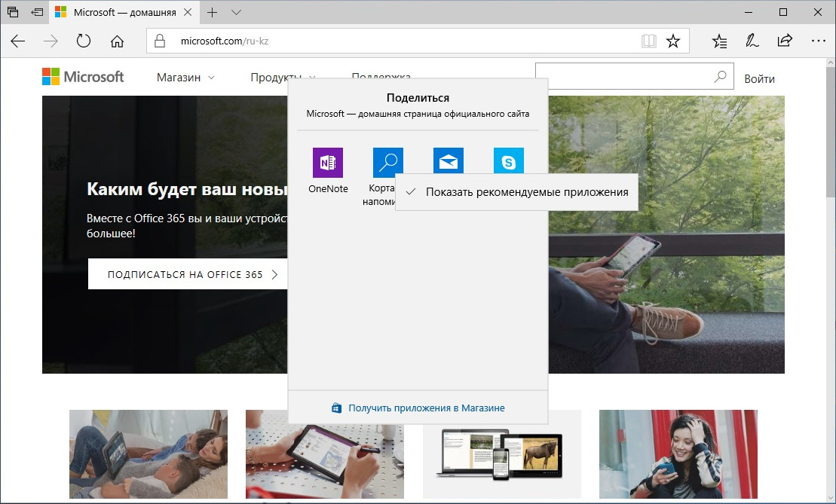Open OneNote share target icon
The image size is (836, 504).
(x=328, y=163)
